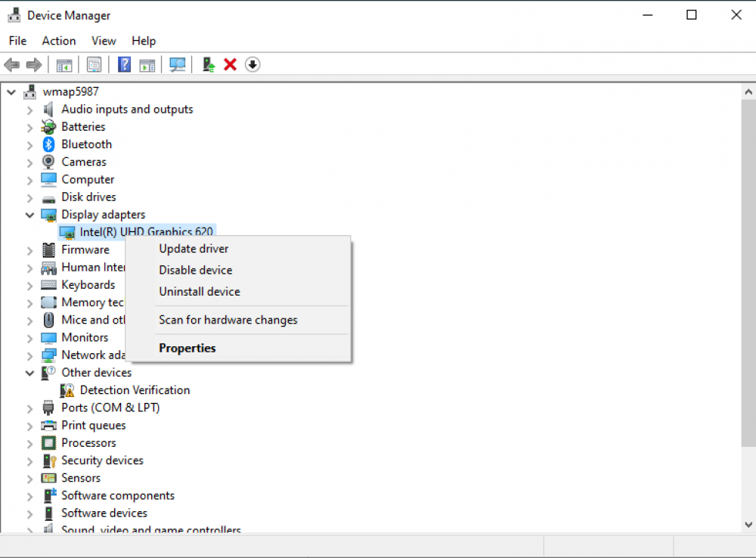Select the Cameras webcam icon

48,162
